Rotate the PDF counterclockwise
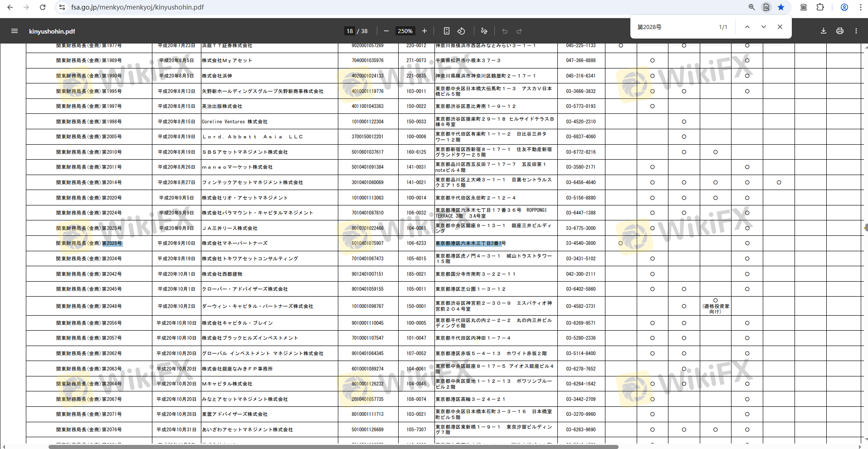 [x=461, y=31]
